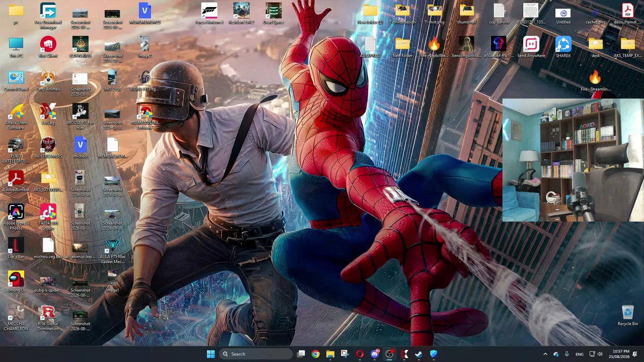Image resolution: width=644 pixels, height=362 pixels.
Task: Select the 'pc' folder on desktop
Action: point(16,14)
